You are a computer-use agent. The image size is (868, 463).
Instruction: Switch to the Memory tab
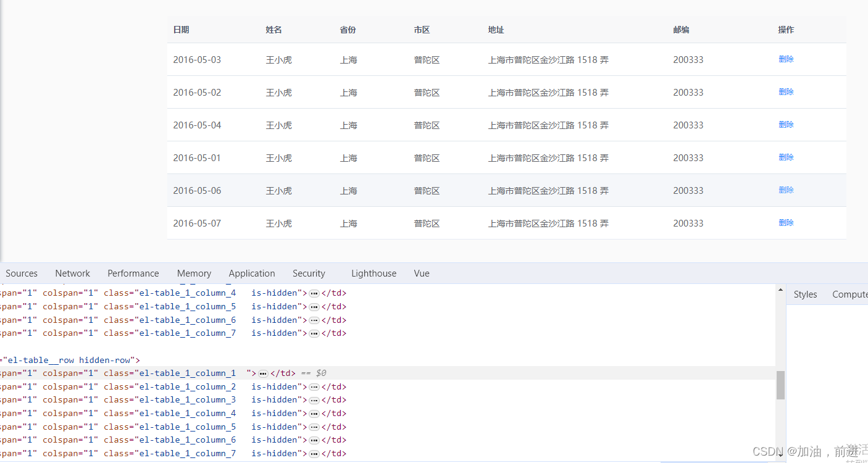(x=194, y=273)
